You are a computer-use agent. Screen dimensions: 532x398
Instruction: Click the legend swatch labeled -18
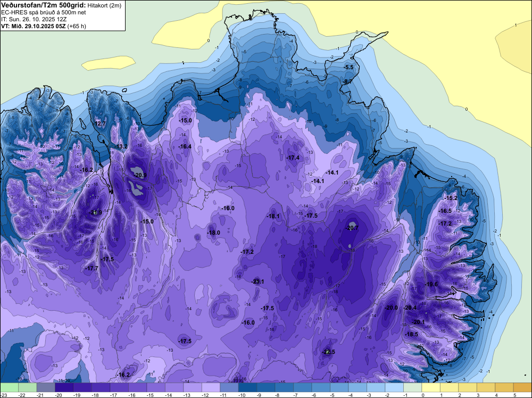(101, 387)
